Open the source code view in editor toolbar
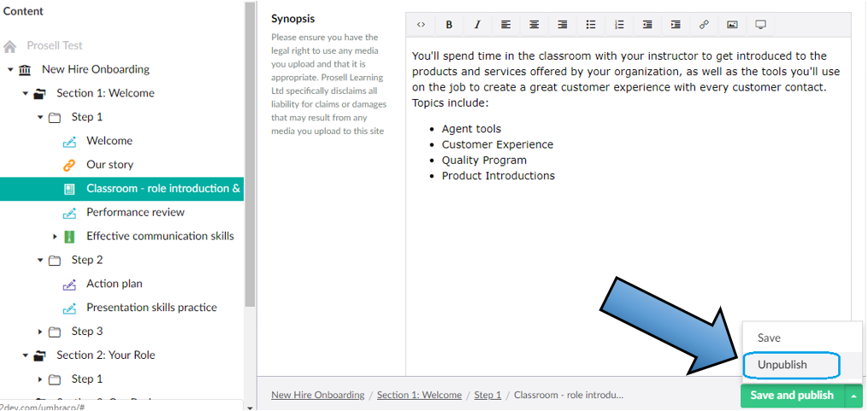 pos(421,25)
